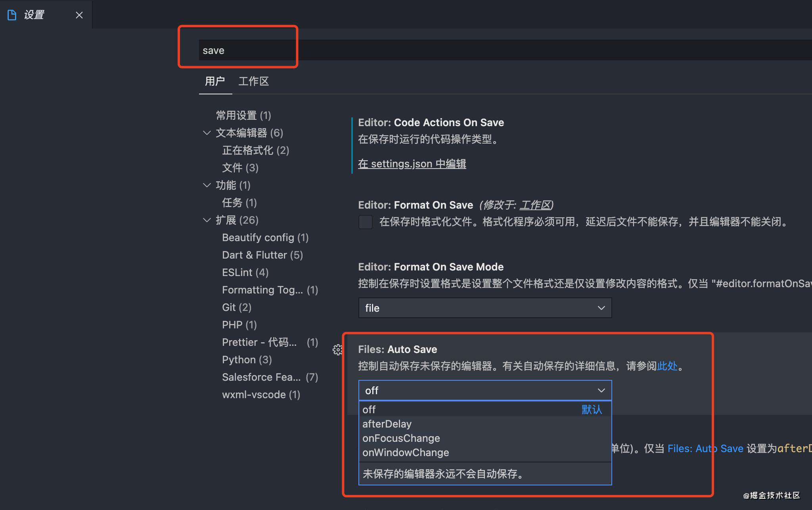Open the gear menu for Files: Auto Save
Viewport: 812px width, 510px height.
coord(337,350)
